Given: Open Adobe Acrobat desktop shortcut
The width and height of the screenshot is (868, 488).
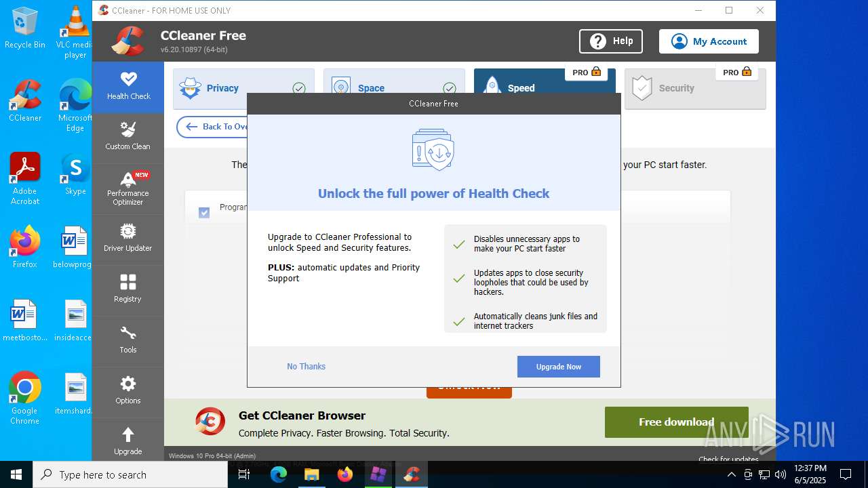Looking at the screenshot, I should 25,178.
